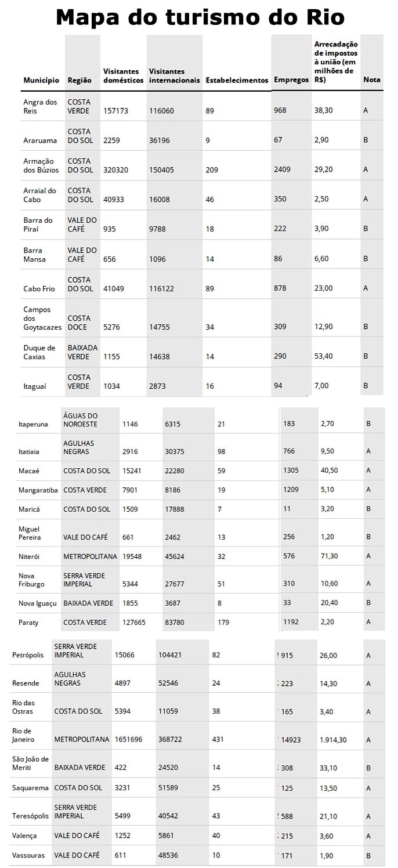Click the Nota column header

point(371,80)
